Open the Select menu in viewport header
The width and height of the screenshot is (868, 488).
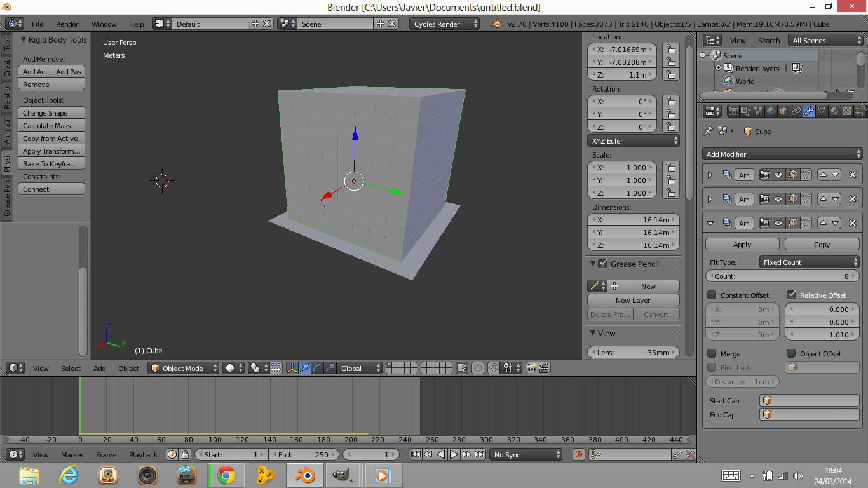tap(71, 368)
